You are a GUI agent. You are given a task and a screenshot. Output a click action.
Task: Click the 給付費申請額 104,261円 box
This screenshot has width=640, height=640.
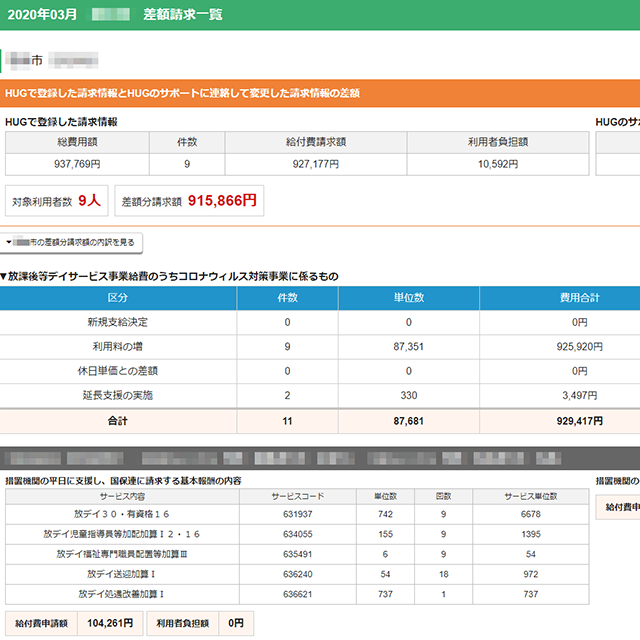[x=64, y=623]
